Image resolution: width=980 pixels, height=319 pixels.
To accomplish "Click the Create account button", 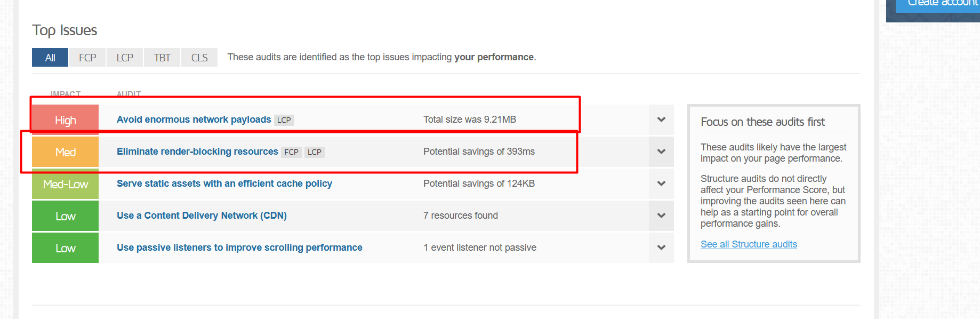I will pyautogui.click(x=938, y=4).
